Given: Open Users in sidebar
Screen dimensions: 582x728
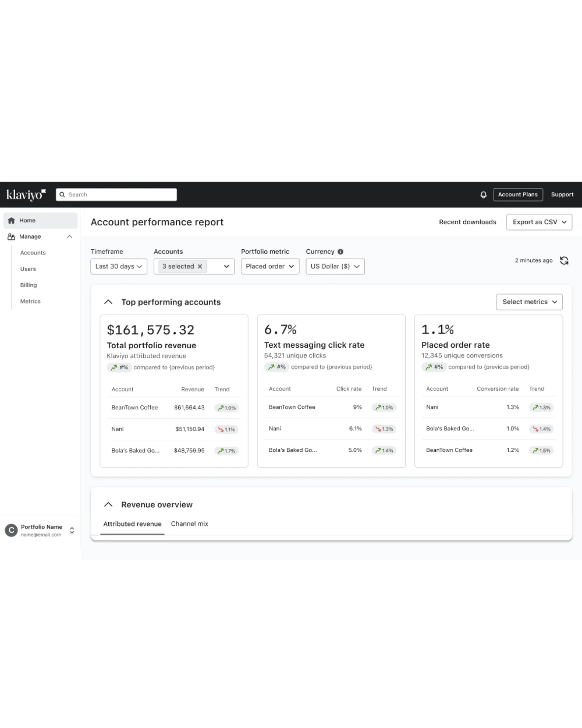Looking at the screenshot, I should tap(28, 269).
